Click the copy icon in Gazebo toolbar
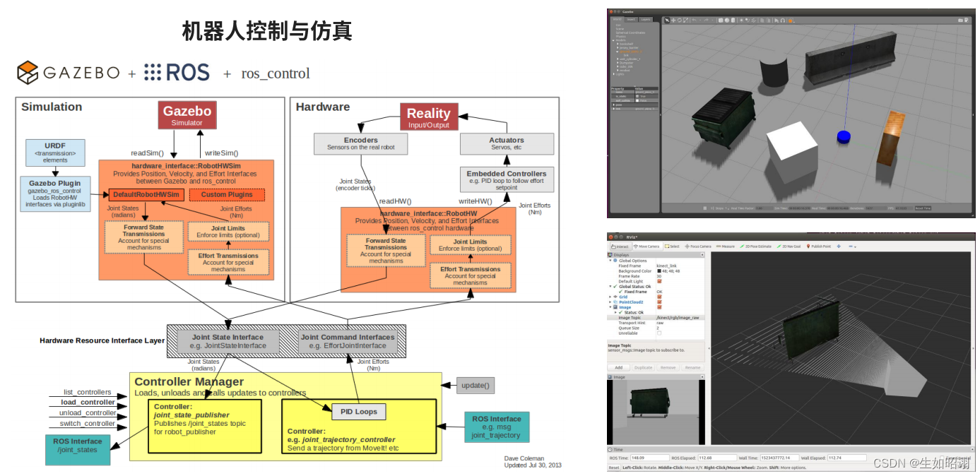Viewport: 980px width, 476px height. pyautogui.click(x=762, y=20)
